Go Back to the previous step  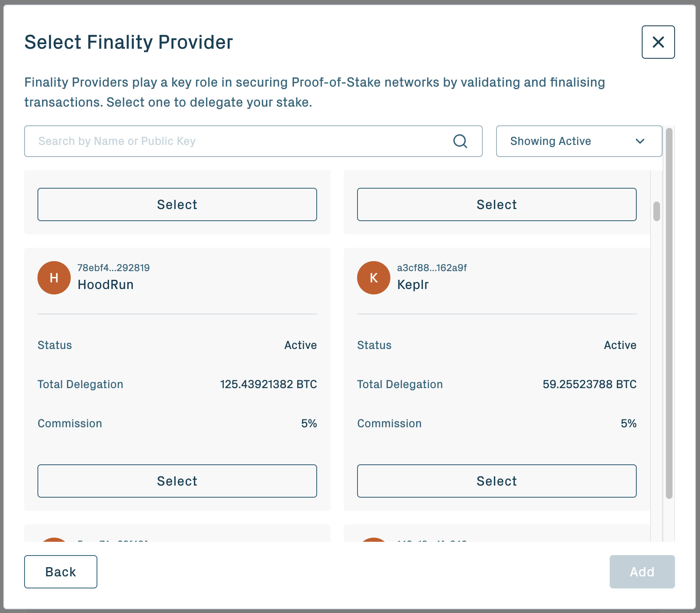61,572
